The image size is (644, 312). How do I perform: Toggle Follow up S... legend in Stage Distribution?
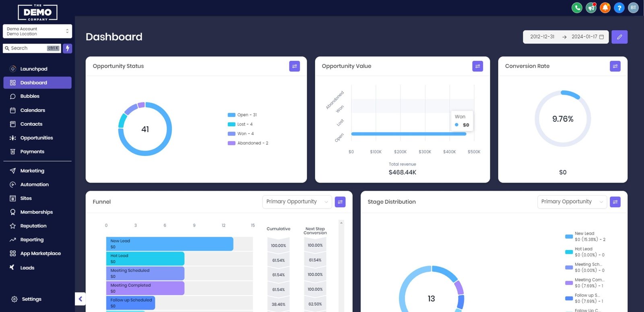tap(584, 298)
